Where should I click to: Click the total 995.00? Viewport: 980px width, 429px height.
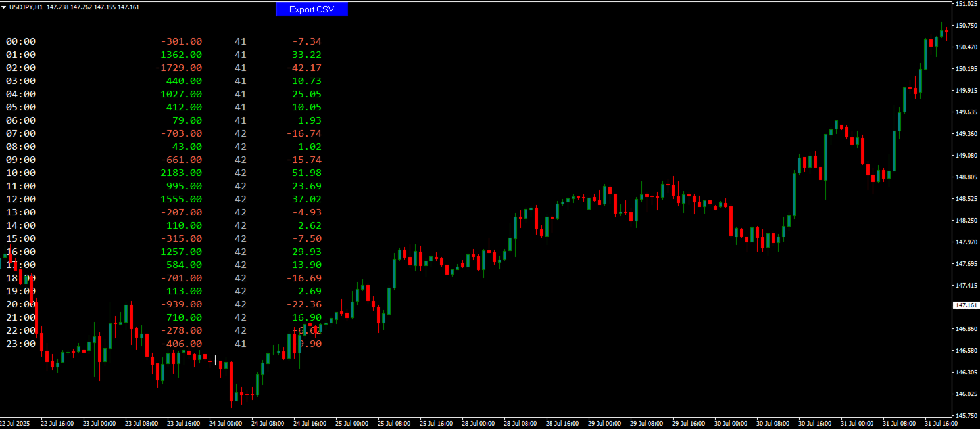(184, 186)
